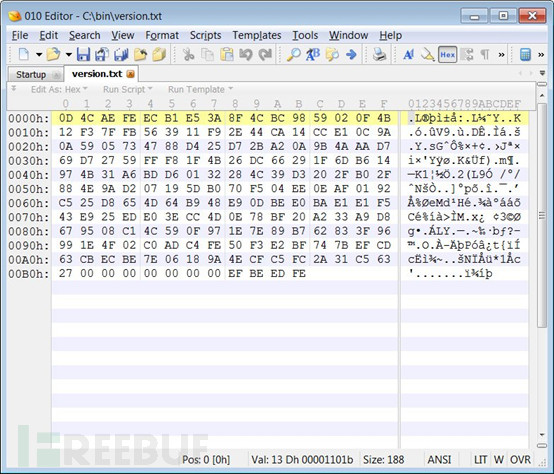Image resolution: width=554 pixels, height=474 pixels.
Task: Click the Save All icon
Action: pyautogui.click(x=121, y=54)
